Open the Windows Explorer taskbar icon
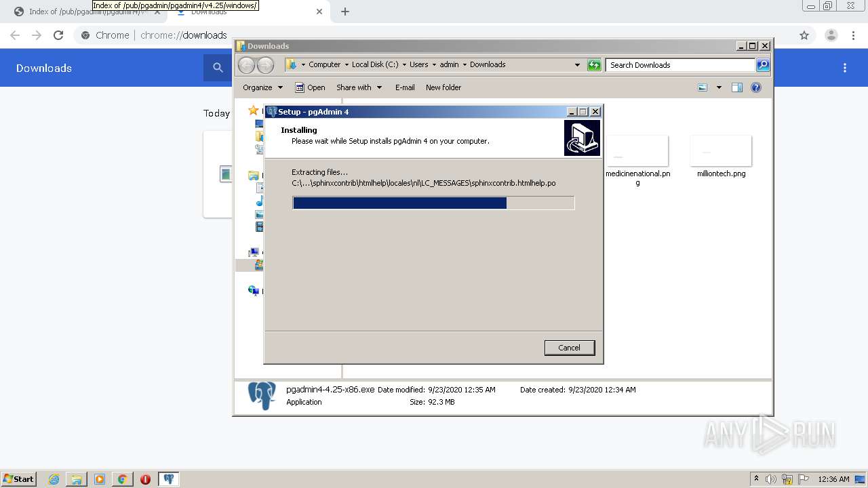 pos(77,479)
